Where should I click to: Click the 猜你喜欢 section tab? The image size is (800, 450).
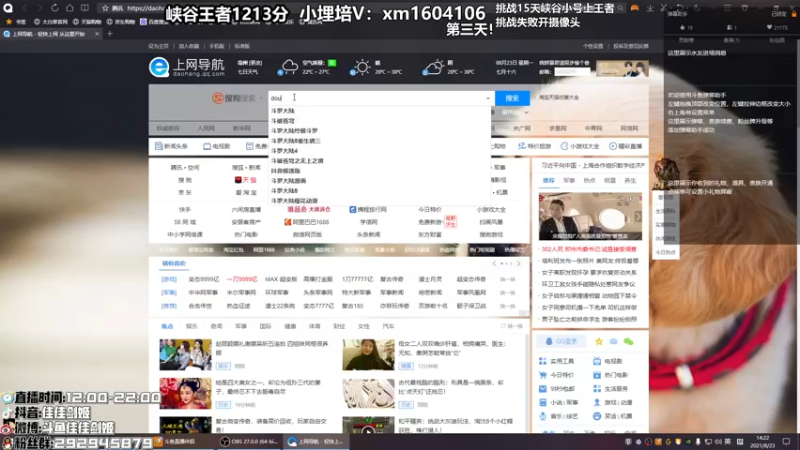coord(173,264)
